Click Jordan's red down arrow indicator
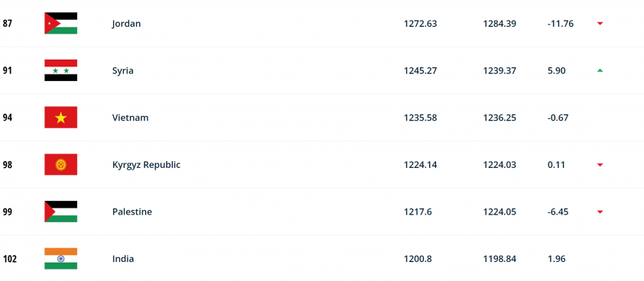 click(600, 24)
